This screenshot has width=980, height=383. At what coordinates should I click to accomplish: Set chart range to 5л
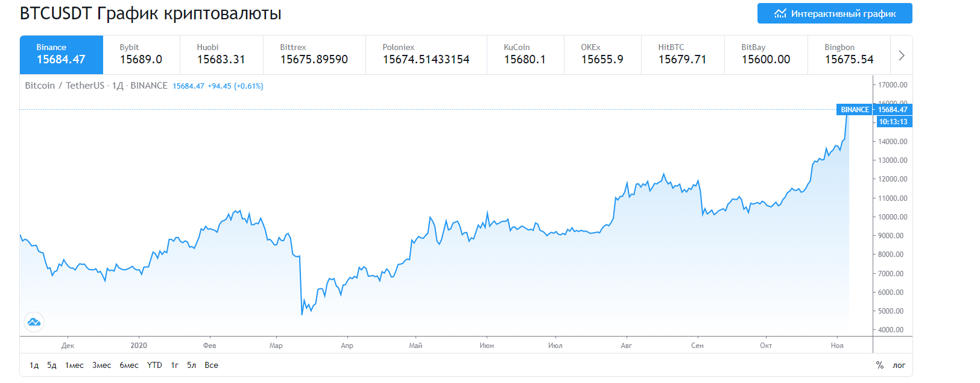(x=192, y=365)
